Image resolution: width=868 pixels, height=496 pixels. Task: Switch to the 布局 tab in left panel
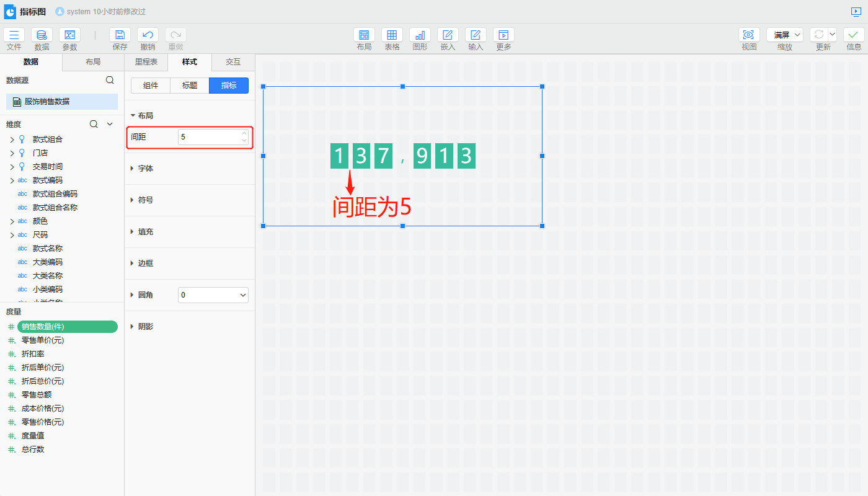click(93, 62)
